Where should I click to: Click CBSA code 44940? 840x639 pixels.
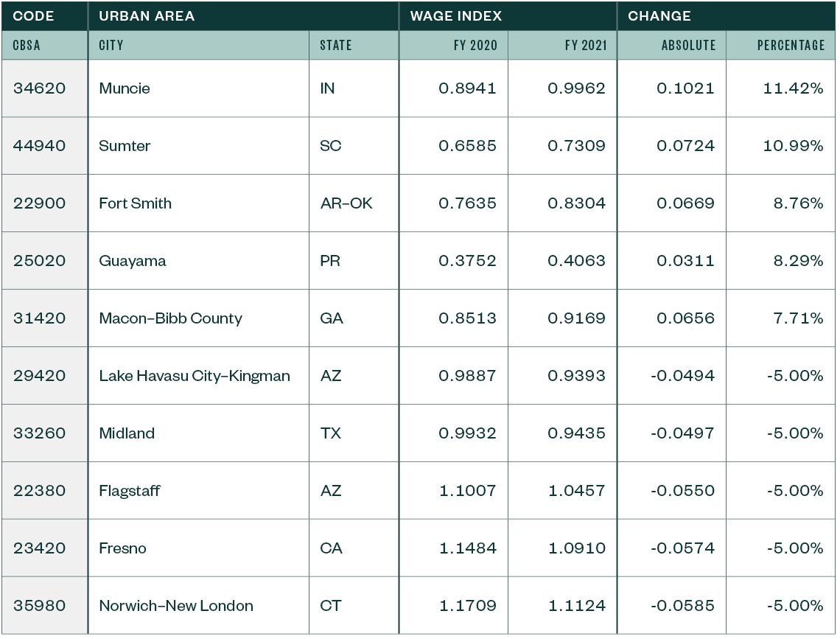[39, 146]
